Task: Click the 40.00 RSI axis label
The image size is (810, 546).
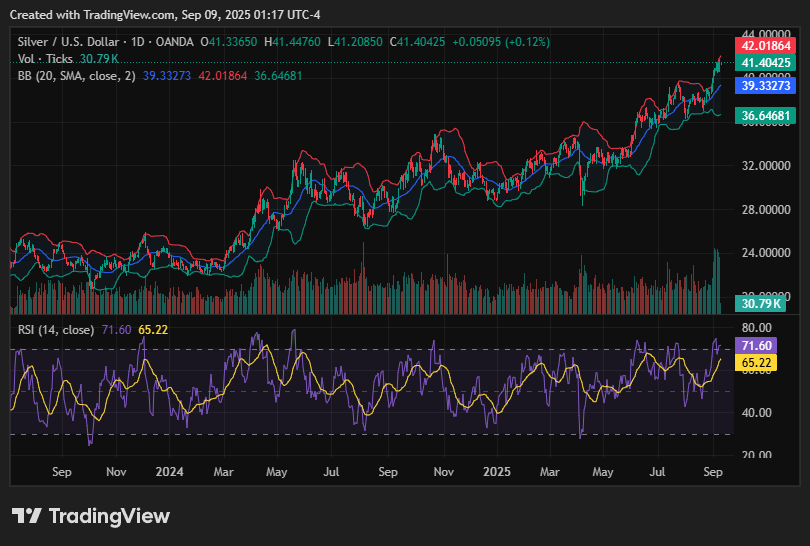Action: tap(756, 413)
